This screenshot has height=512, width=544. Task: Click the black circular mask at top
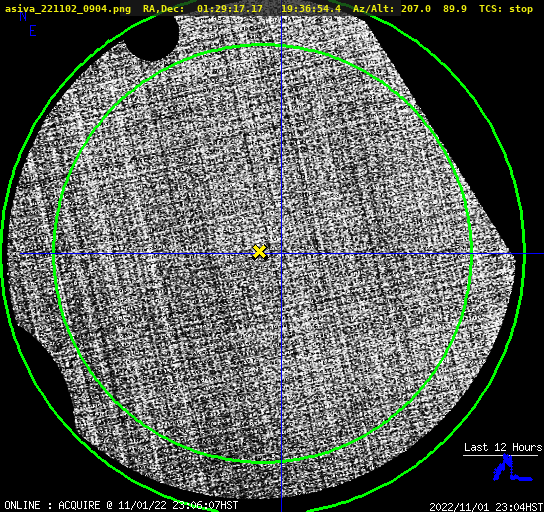click(x=151, y=35)
